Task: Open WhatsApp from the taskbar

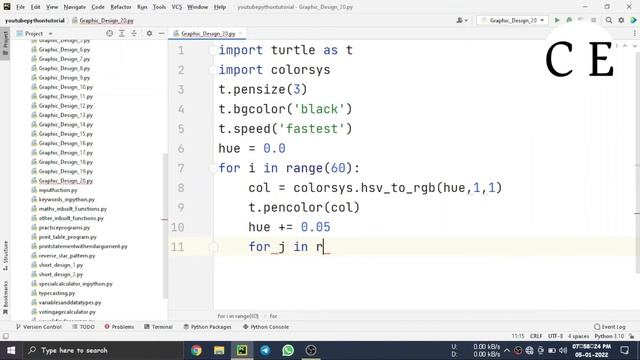Action: (288, 350)
